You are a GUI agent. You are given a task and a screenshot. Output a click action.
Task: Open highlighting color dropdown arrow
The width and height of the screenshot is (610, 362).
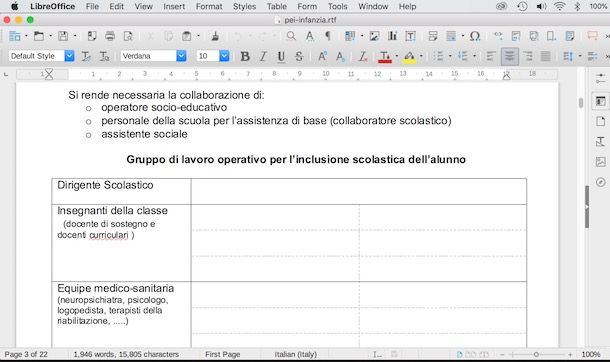pos(421,56)
